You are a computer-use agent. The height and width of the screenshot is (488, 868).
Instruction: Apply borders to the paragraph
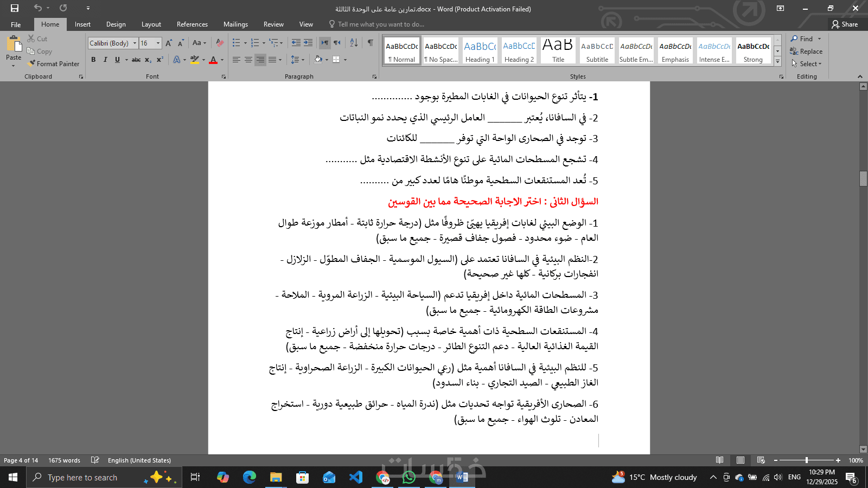pyautogui.click(x=336, y=60)
